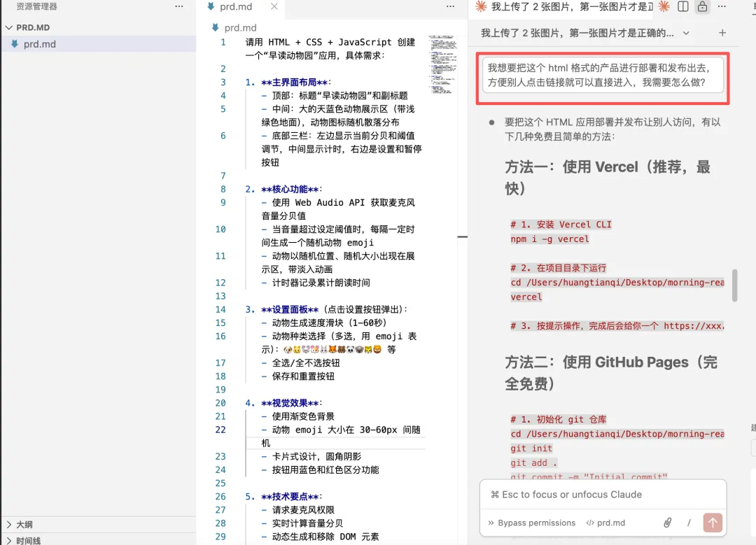Open the conversation title session dropdown
The image size is (756, 545).
pyautogui.click(x=584, y=33)
